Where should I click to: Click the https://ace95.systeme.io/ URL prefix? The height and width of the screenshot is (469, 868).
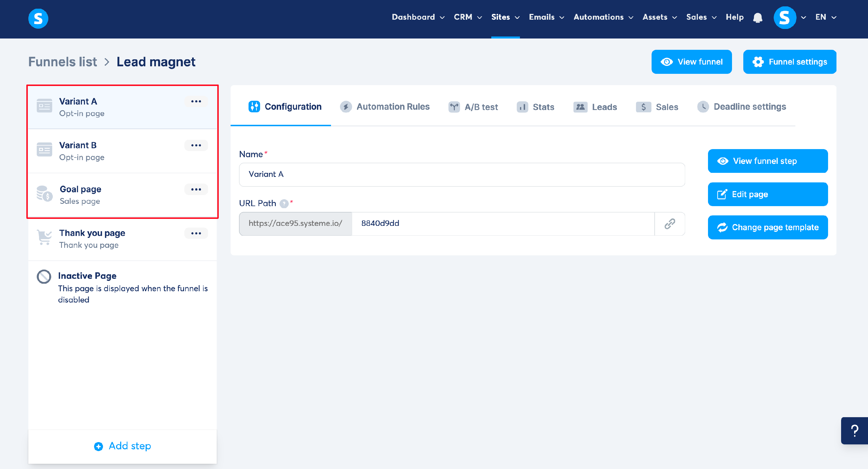coord(295,223)
